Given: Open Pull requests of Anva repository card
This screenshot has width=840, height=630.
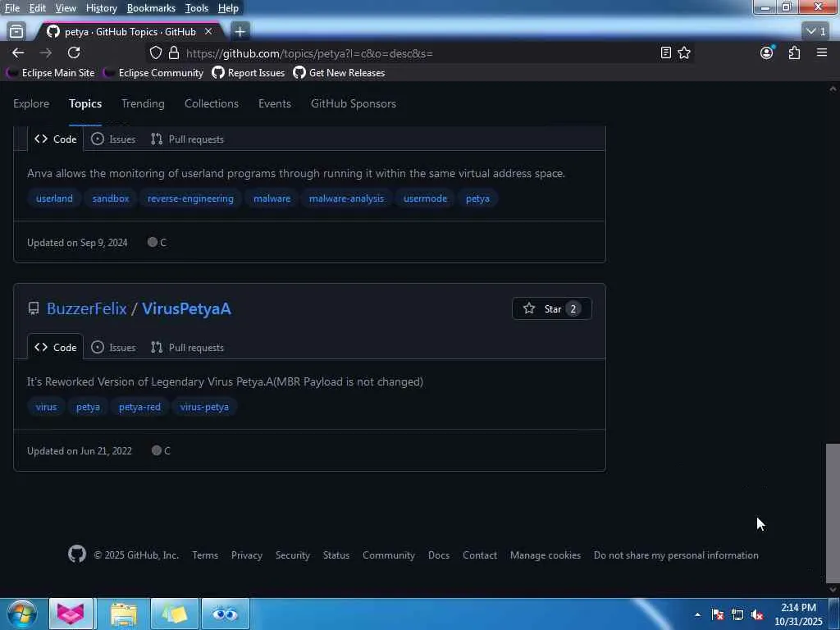Looking at the screenshot, I should point(188,139).
